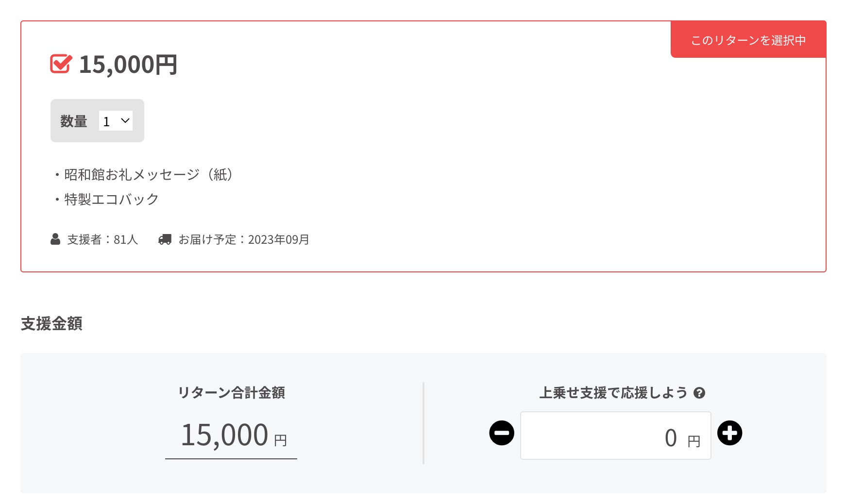The width and height of the screenshot is (846, 504).
Task: Click the 15,000 total amount value
Action: click(x=224, y=435)
